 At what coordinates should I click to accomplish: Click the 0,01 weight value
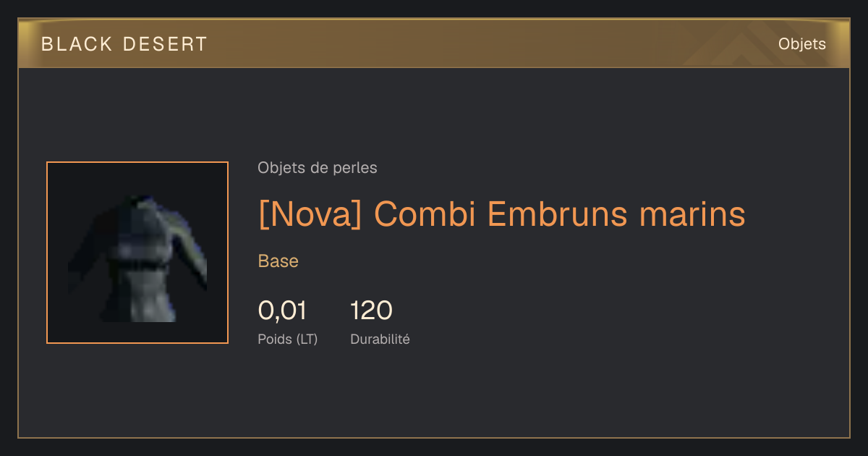click(282, 311)
